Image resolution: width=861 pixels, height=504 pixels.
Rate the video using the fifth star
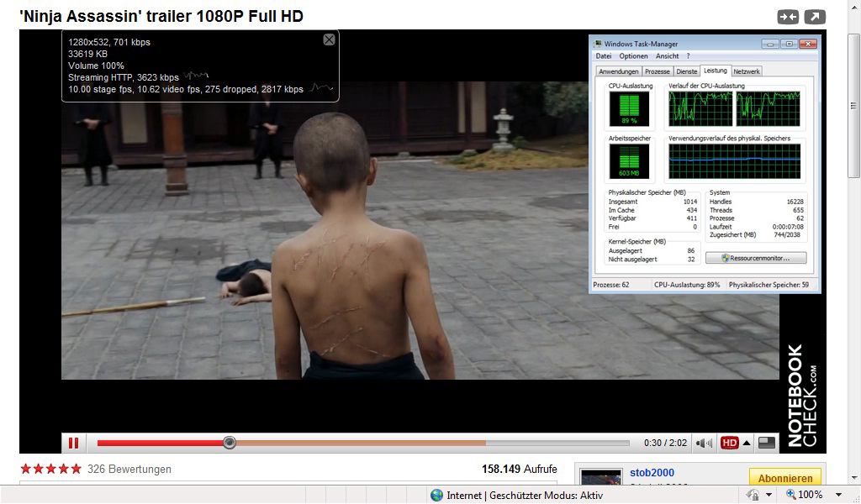(x=76, y=469)
